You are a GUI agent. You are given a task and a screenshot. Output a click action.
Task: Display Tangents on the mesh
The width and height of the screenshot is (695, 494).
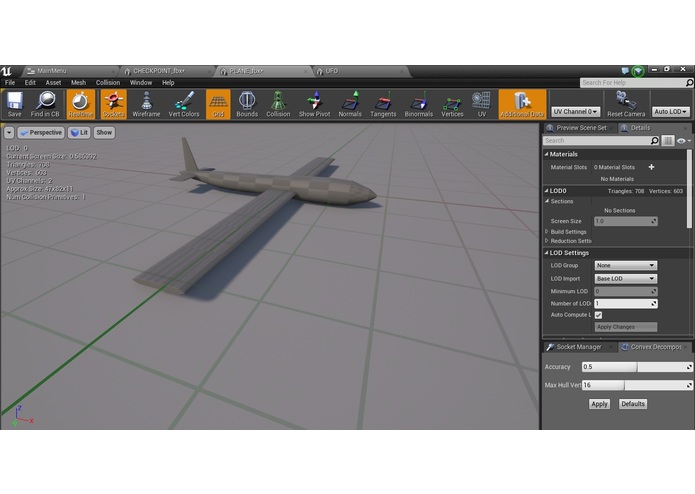383,104
